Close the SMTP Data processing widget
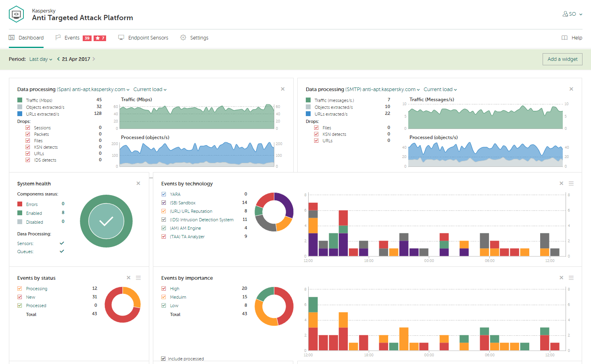The image size is (591, 364). click(x=571, y=89)
